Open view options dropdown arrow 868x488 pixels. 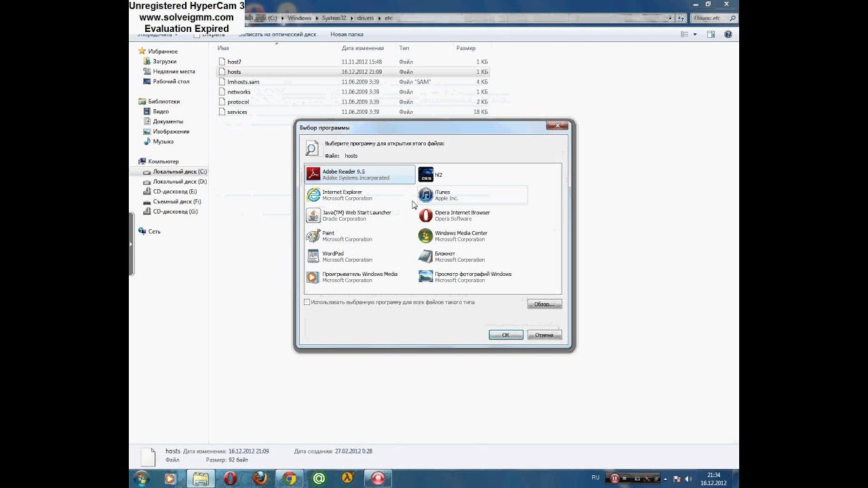[x=694, y=35]
